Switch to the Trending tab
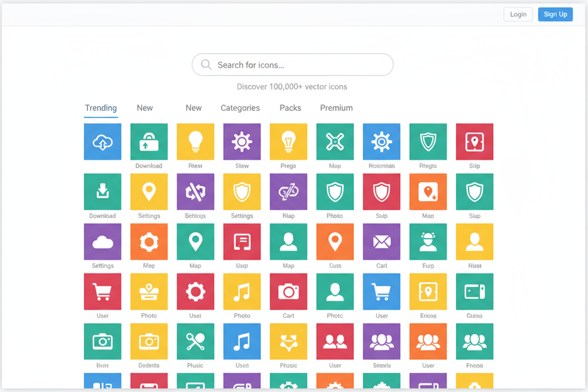The image size is (588, 392). (101, 108)
